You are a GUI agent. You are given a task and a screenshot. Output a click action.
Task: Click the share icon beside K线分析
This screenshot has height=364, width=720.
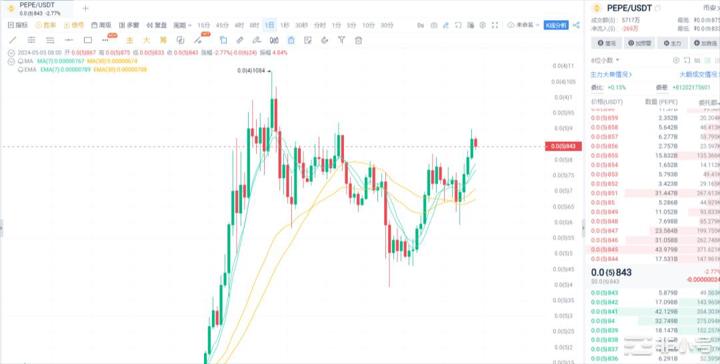[576, 25]
